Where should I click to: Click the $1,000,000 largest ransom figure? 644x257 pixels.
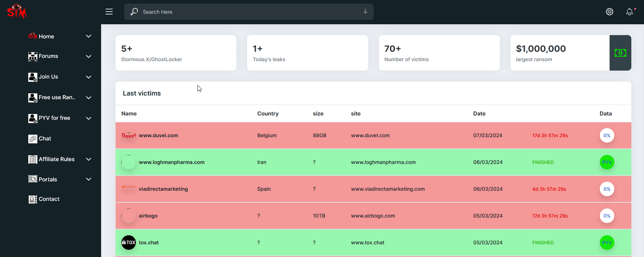541,49
